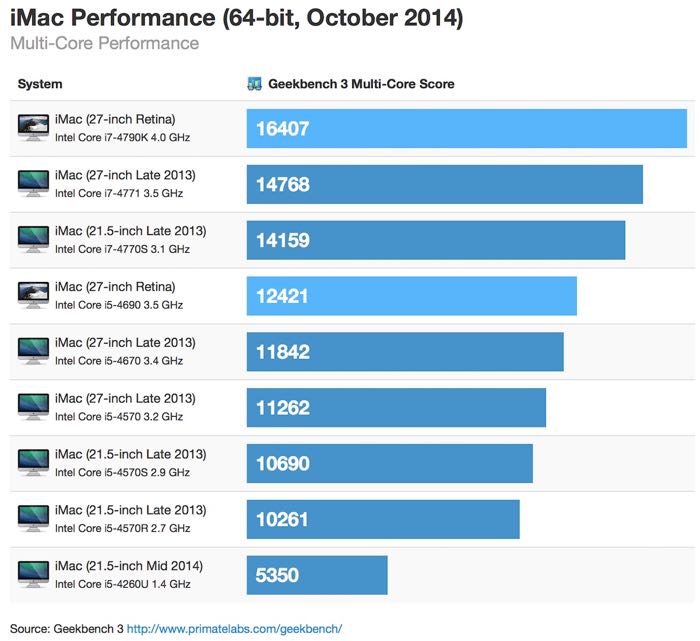The height and width of the screenshot is (641, 700).
Task: Click the 12421 light blue bar
Action: 411,296
